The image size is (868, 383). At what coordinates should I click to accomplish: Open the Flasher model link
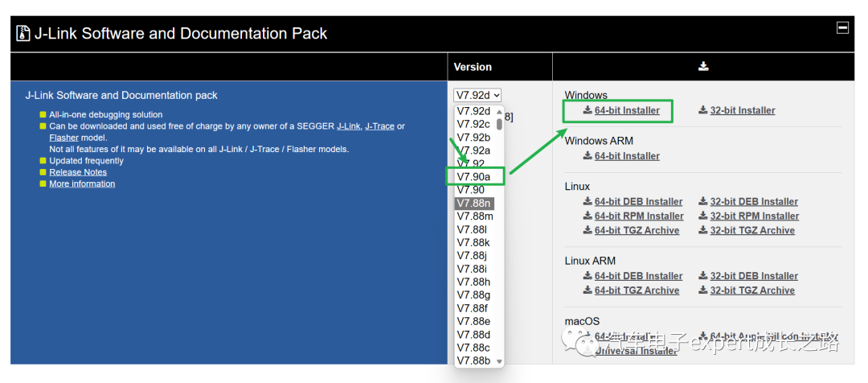click(x=63, y=138)
